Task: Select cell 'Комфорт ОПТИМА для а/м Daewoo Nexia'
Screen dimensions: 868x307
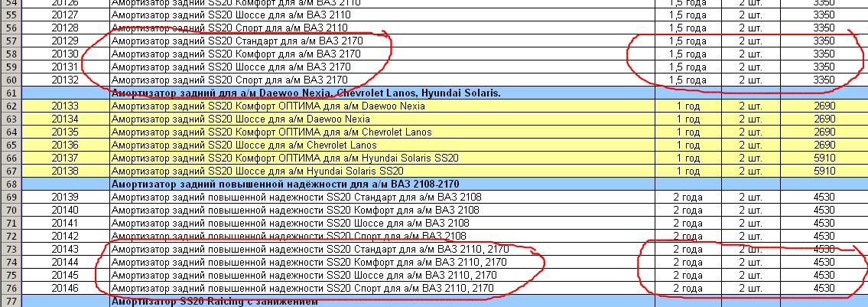Action: coord(382,106)
